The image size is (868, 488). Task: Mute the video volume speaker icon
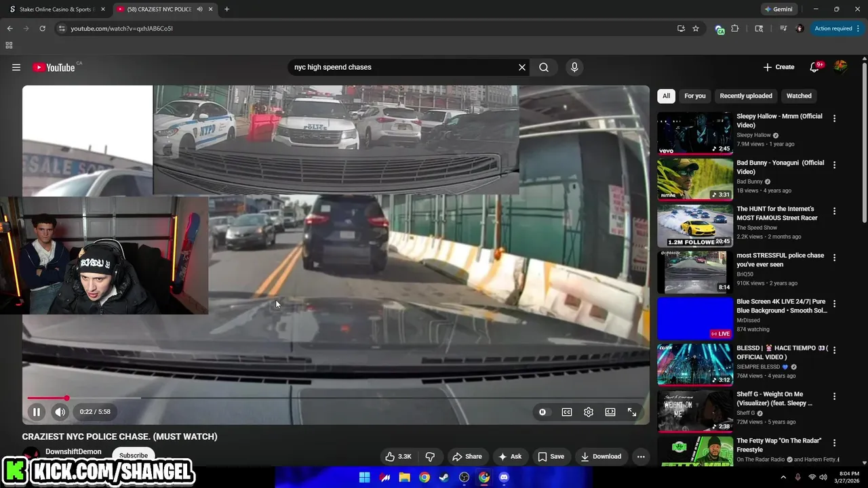60,411
